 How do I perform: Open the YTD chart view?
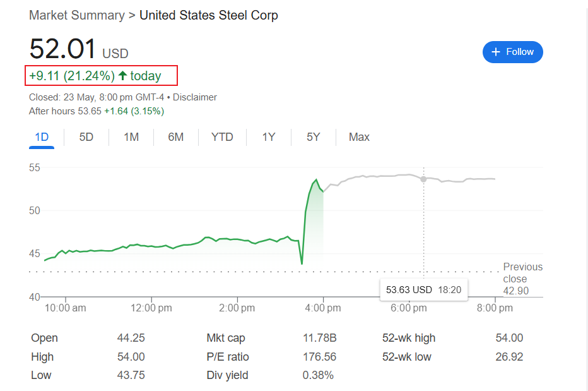click(x=222, y=137)
